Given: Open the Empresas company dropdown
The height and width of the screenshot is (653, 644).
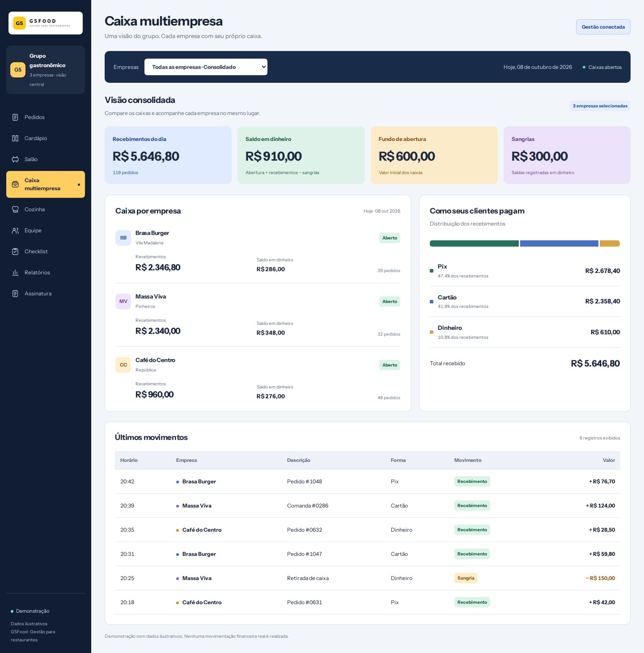Looking at the screenshot, I should (x=206, y=67).
